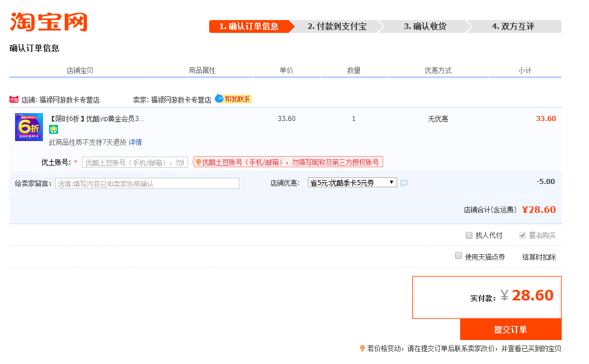Image resolution: width=589 pixels, height=364 pixels.
Task: Click the 单价 column header
Action: (x=286, y=71)
